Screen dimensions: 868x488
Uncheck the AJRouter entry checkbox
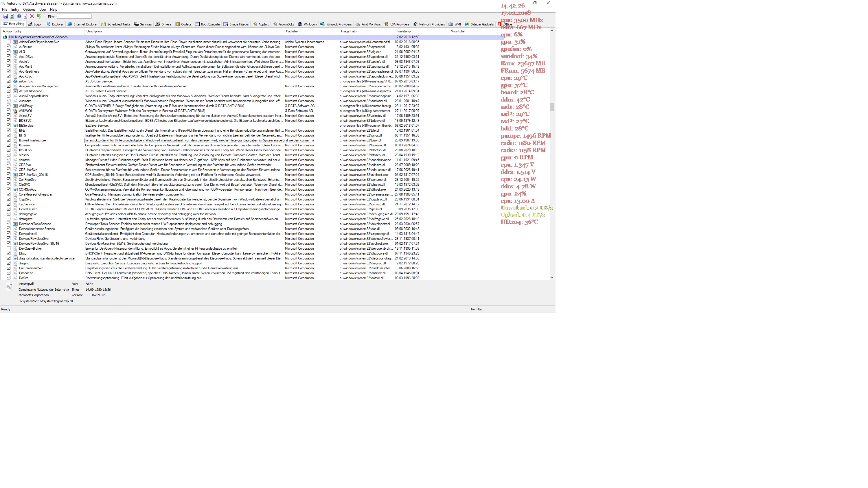pos(9,47)
